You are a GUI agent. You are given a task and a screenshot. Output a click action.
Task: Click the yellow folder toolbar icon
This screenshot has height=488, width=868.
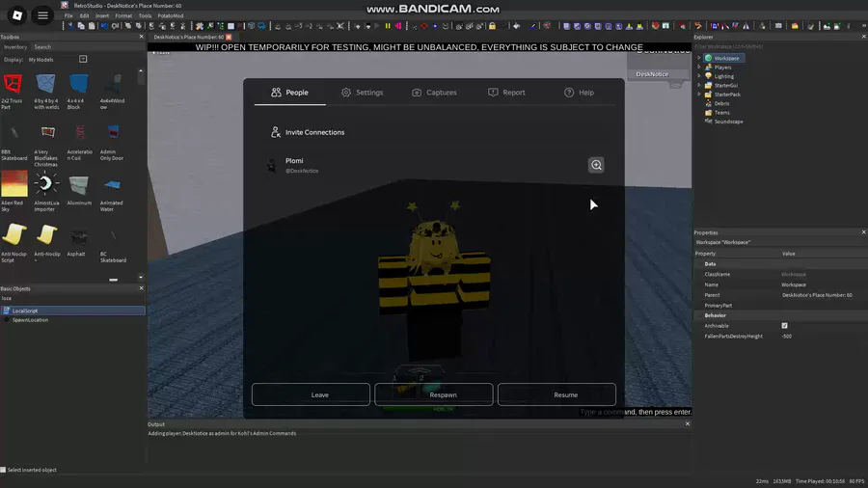coord(795,26)
